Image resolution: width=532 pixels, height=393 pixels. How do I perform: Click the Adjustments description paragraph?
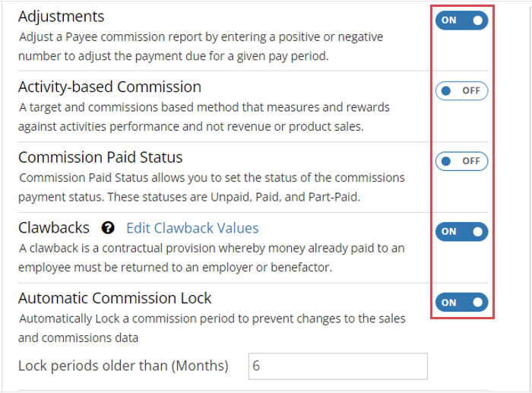point(201,46)
